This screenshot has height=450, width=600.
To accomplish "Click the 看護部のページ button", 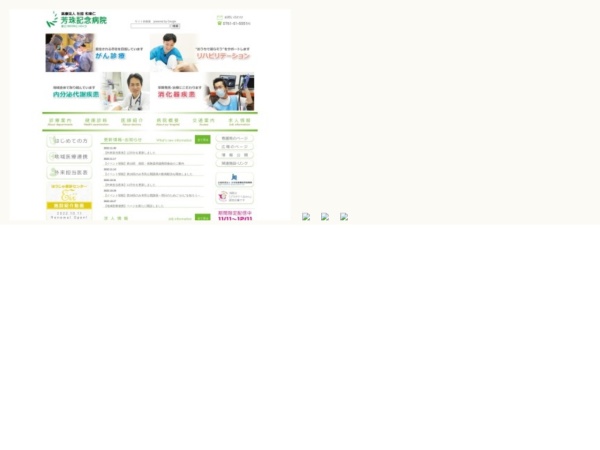I will click(235, 138).
